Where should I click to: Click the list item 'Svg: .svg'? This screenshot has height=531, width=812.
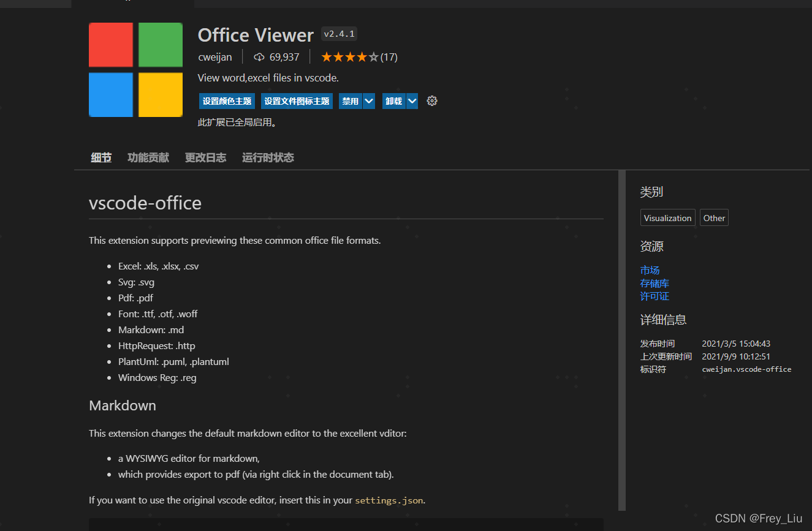[x=137, y=282]
